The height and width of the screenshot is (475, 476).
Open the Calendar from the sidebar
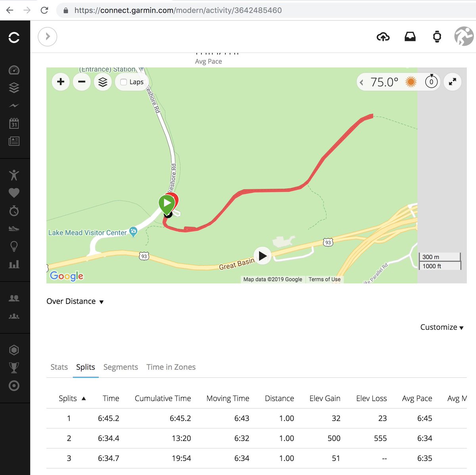coord(14,123)
